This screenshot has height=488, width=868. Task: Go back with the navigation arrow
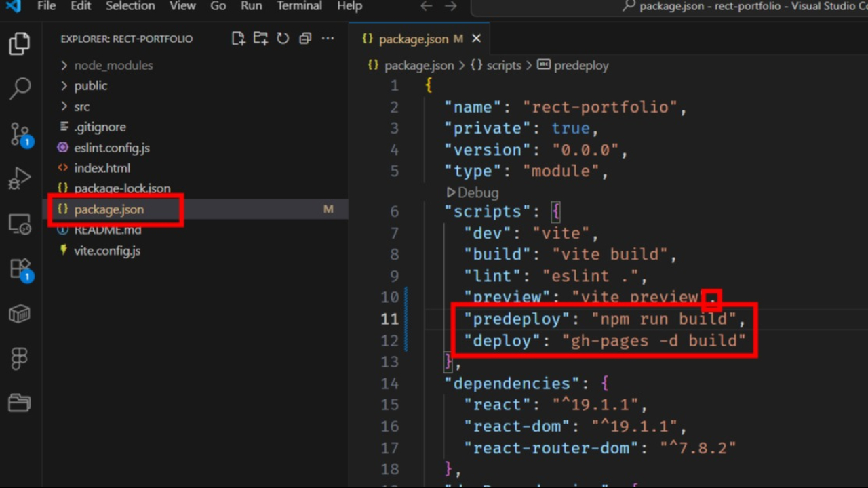(426, 6)
